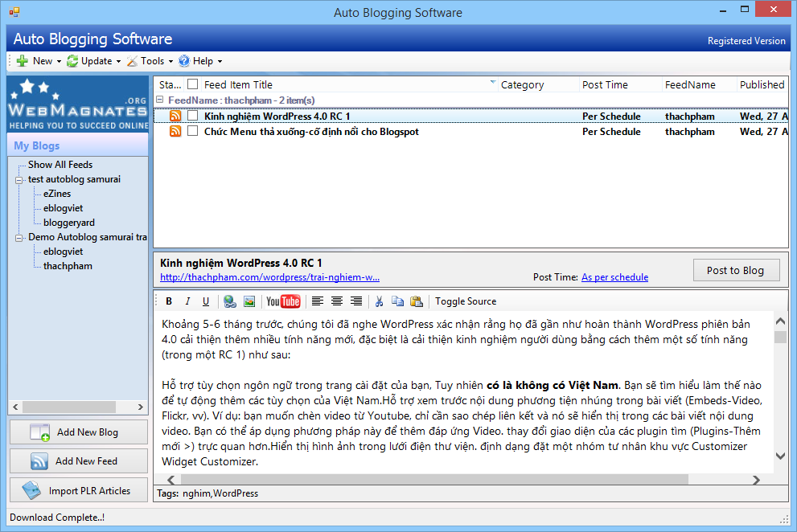Click the Add New Blog button
This screenshot has height=532, width=797.
click(79, 432)
